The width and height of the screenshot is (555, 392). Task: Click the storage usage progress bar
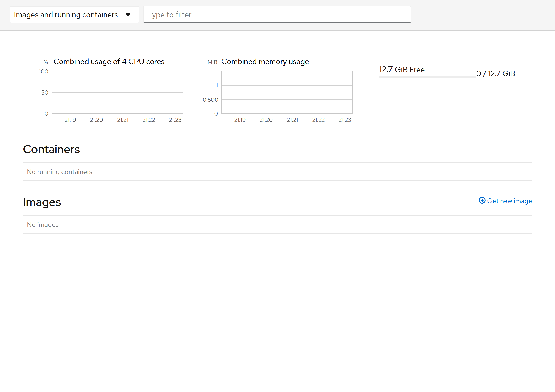point(427,77)
